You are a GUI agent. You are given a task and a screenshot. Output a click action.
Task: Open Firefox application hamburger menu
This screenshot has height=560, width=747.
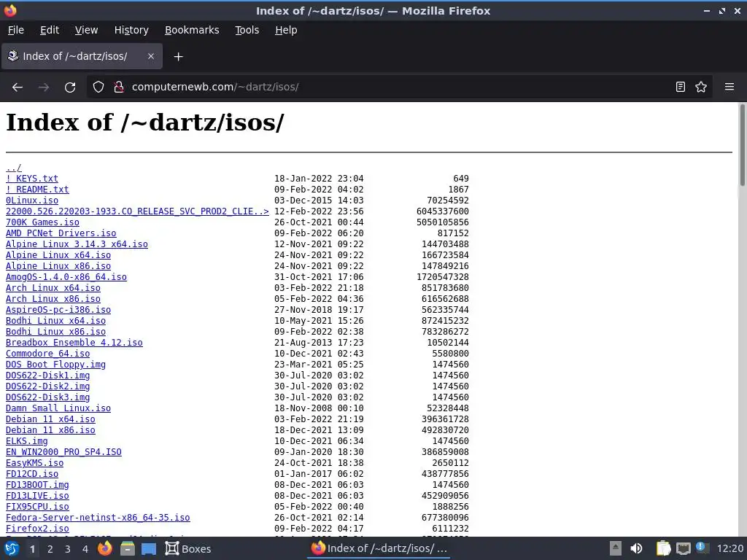click(x=729, y=87)
